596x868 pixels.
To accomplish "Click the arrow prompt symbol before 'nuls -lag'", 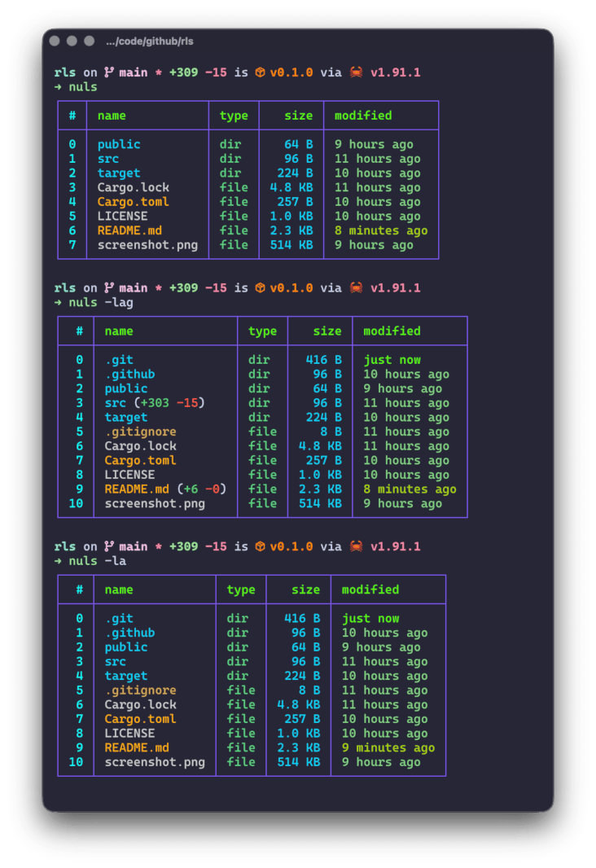I will coord(59,303).
